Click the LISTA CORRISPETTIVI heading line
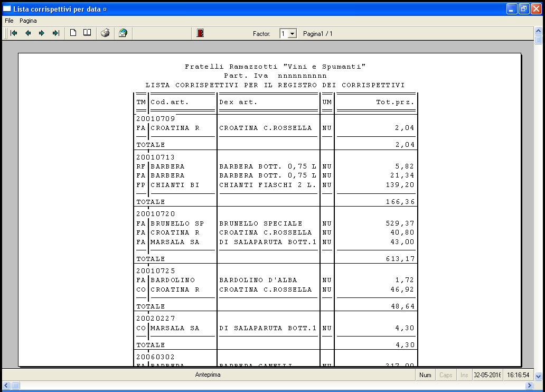 click(x=275, y=85)
